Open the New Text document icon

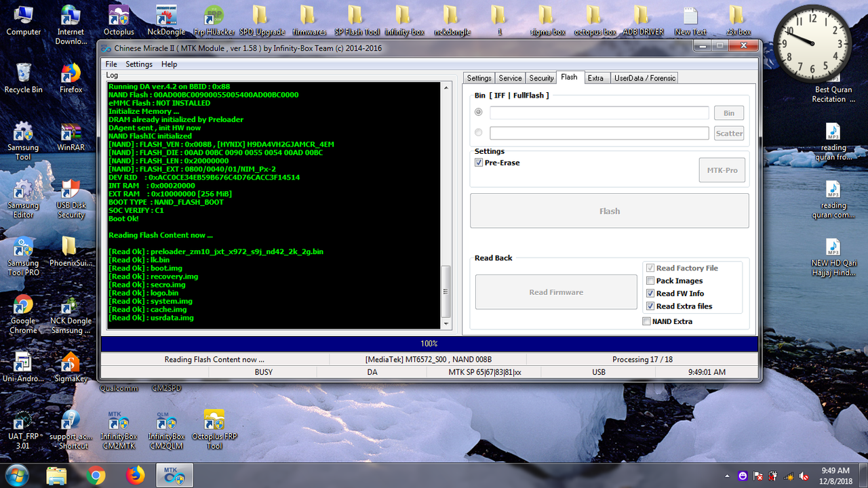pyautogui.click(x=690, y=20)
